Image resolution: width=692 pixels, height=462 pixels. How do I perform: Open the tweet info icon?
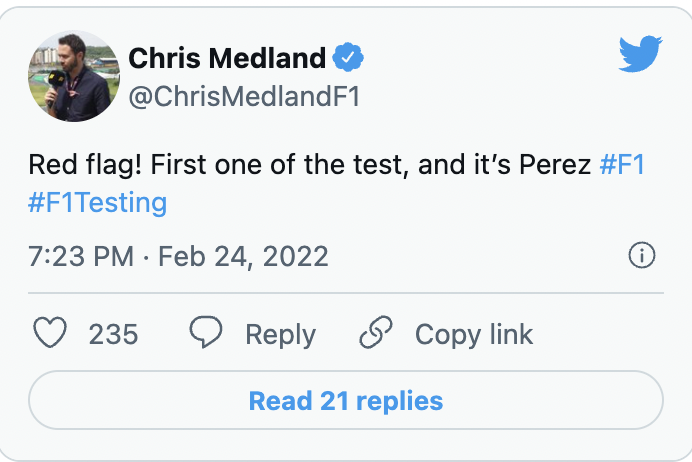click(641, 256)
